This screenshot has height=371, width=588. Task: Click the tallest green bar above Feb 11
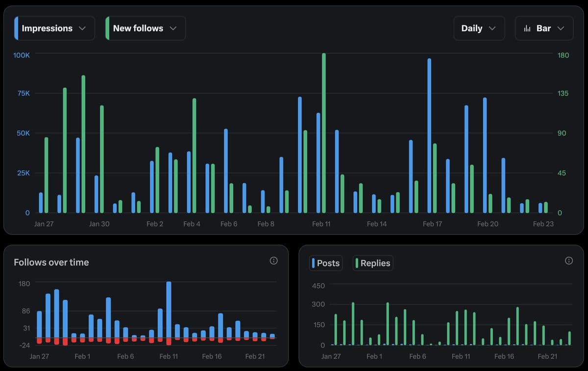click(324, 132)
